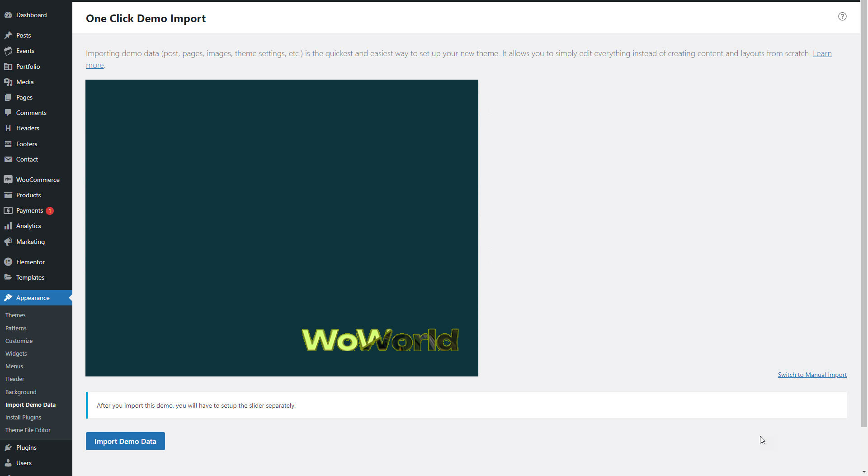868x476 pixels.
Task: Click the One Click Demo Import heading
Action: point(146,19)
